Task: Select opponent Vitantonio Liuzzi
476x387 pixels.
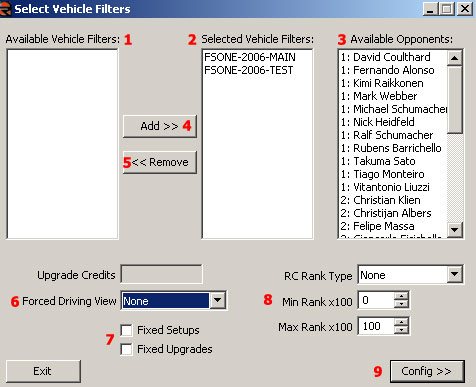Action: pos(385,187)
